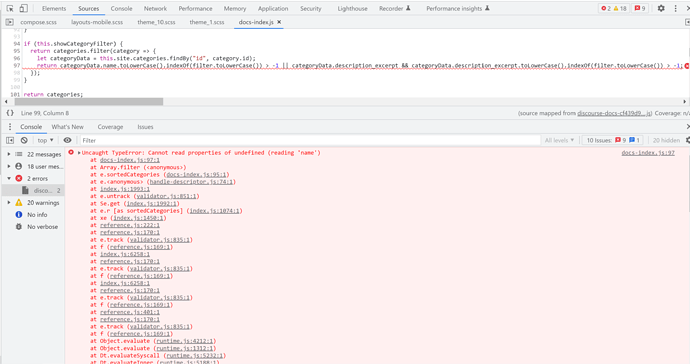Click the issues badge showing 9 in the toolbar
This screenshot has width=690, height=364.
[640, 8]
